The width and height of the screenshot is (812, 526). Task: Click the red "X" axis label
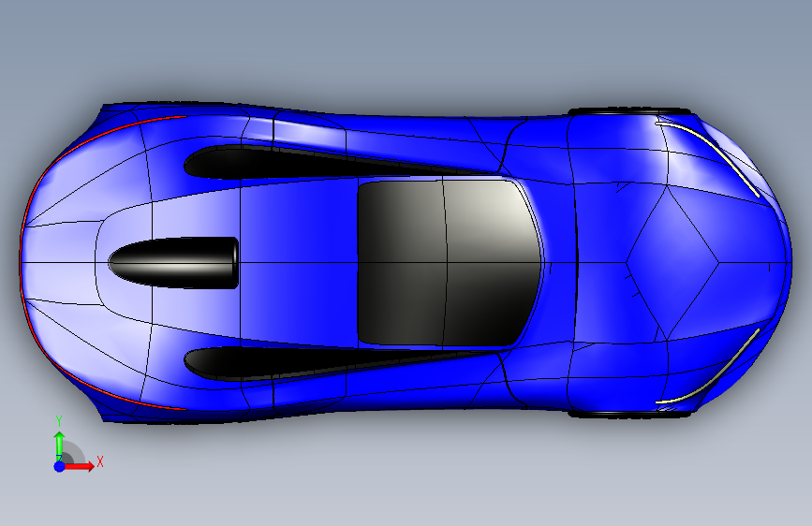(100, 461)
